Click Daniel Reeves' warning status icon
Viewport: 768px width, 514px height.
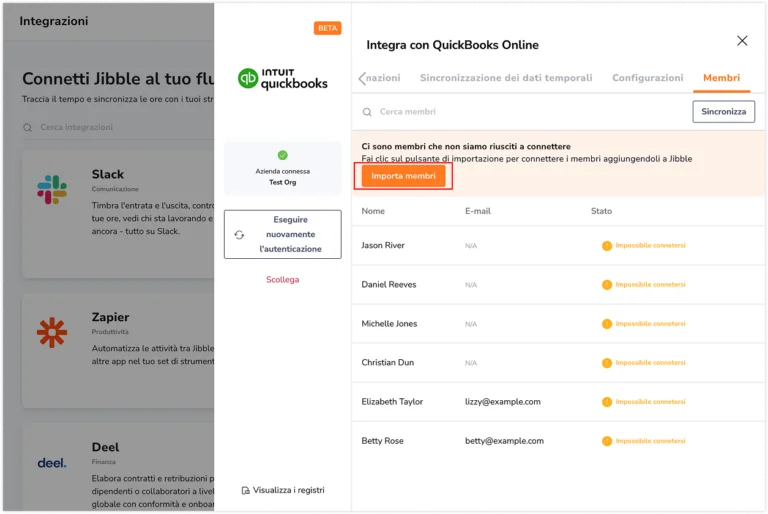(x=606, y=285)
